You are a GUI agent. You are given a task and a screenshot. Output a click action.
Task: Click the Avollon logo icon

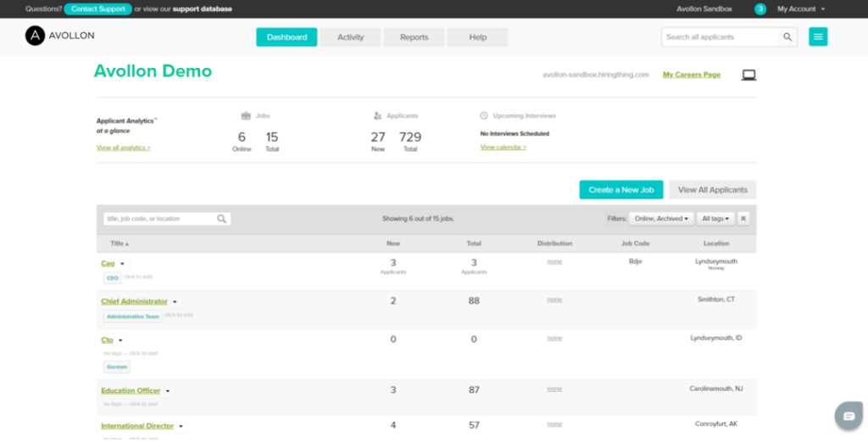point(35,36)
